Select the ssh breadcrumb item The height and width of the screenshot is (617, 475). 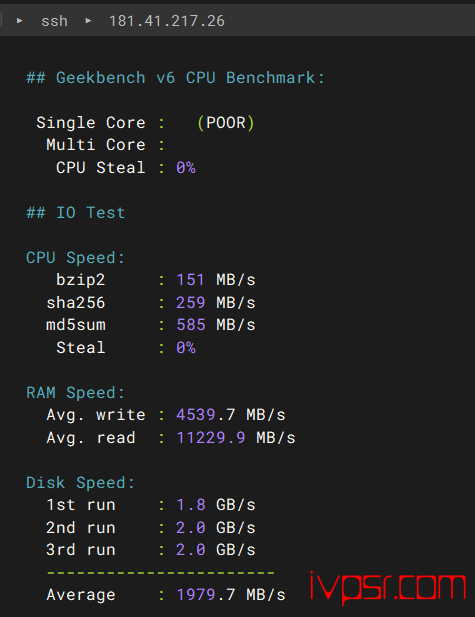pos(54,21)
